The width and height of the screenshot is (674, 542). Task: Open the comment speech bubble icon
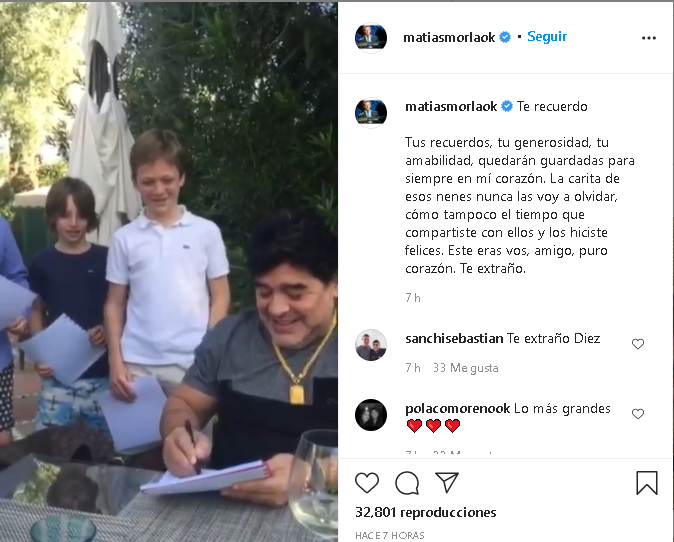(407, 483)
